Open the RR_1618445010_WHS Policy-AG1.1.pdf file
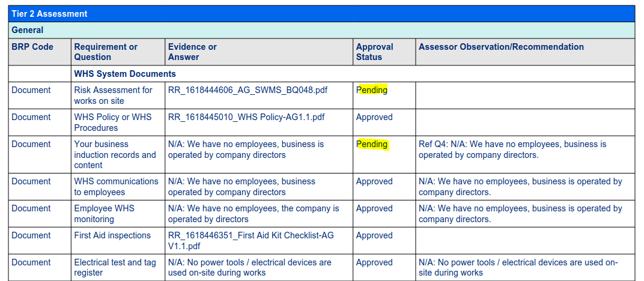Image resolution: width=644 pixels, height=281 pixels. (x=246, y=117)
